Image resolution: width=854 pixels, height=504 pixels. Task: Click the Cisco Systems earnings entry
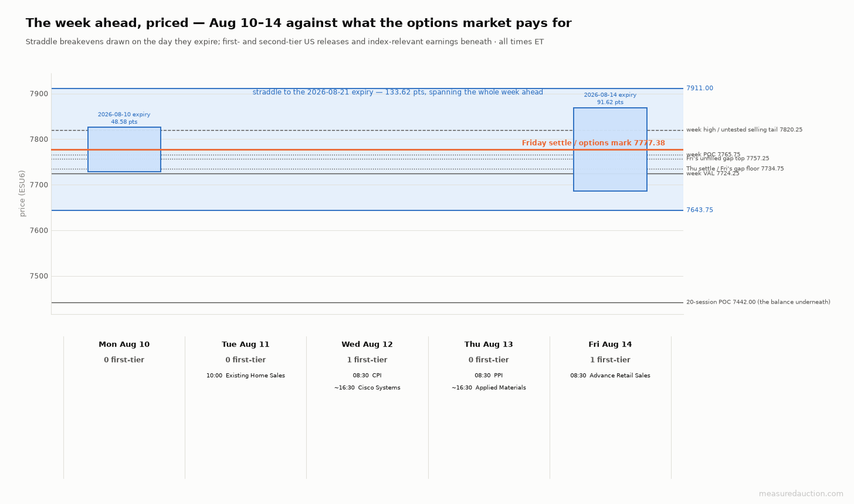coord(367,388)
